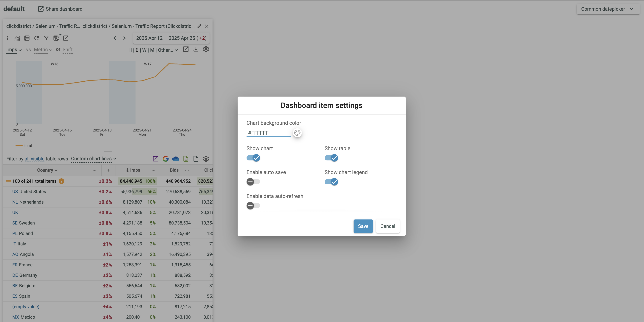Expand the Imps metric dropdown
644x322 pixels.
[x=14, y=50]
